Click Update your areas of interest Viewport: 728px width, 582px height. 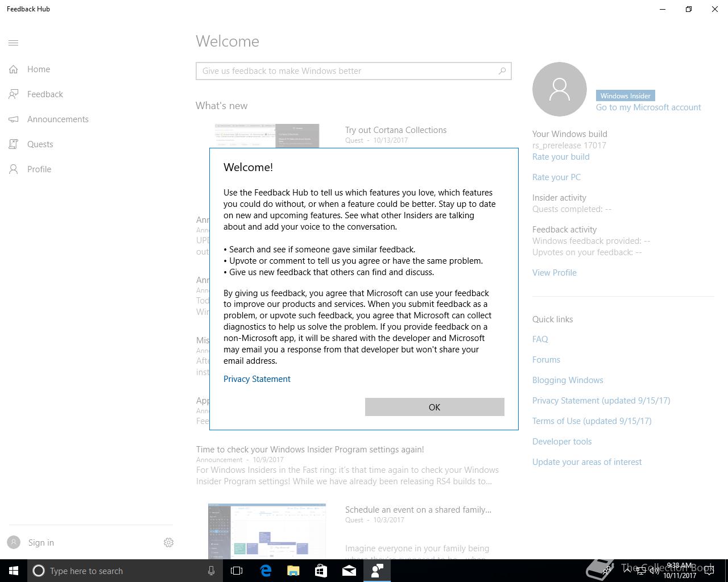(x=587, y=462)
